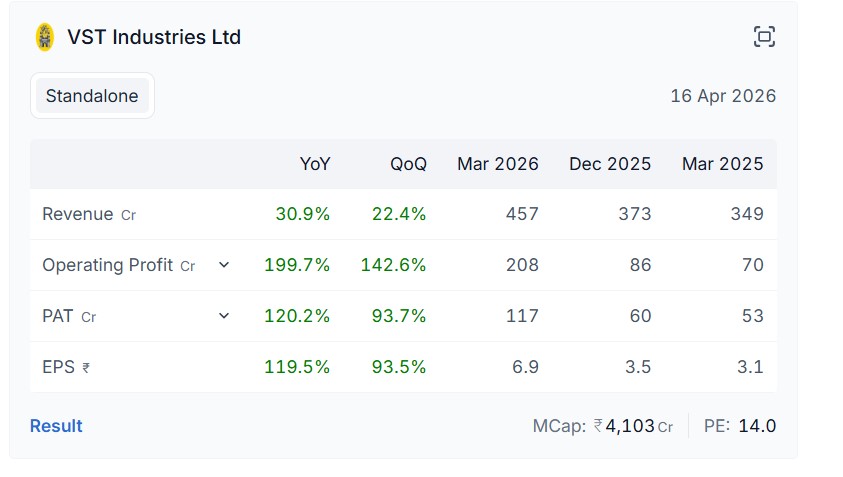This screenshot has height=477, width=843.
Task: Click the VST Industries company logo
Action: pyautogui.click(x=45, y=37)
